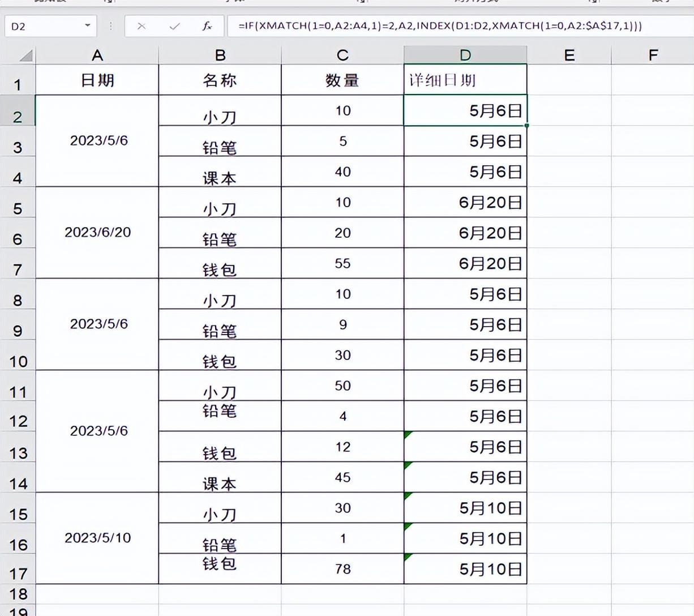Select row 18 header
The image size is (694, 616).
pyautogui.click(x=18, y=594)
